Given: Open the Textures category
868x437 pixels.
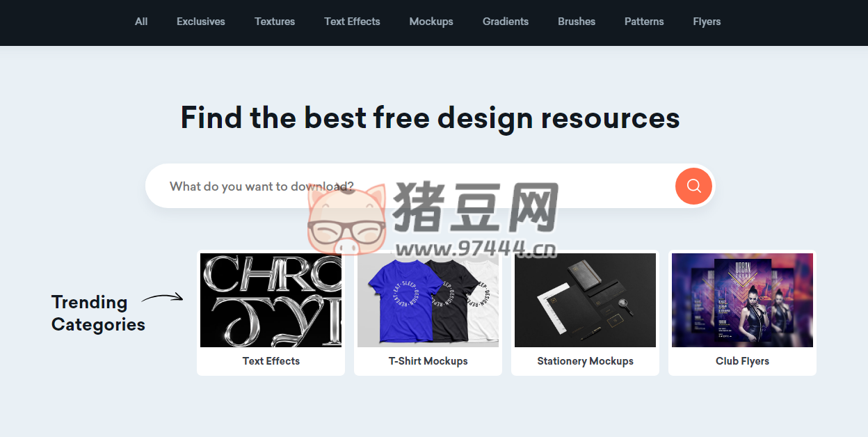Looking at the screenshot, I should click(275, 22).
